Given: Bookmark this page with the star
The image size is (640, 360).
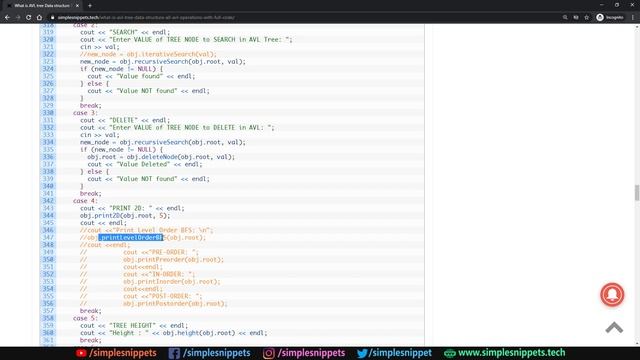Looking at the screenshot, I should click(587, 18).
